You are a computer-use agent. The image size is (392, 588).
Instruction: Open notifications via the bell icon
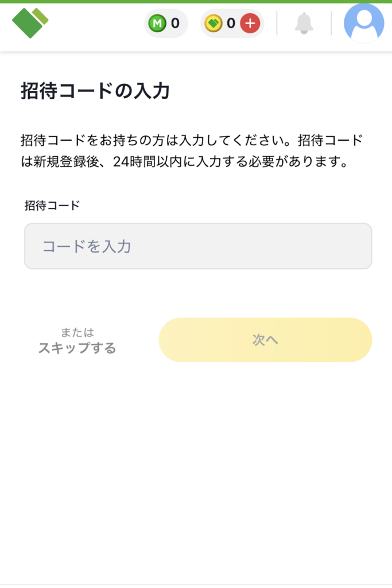304,24
